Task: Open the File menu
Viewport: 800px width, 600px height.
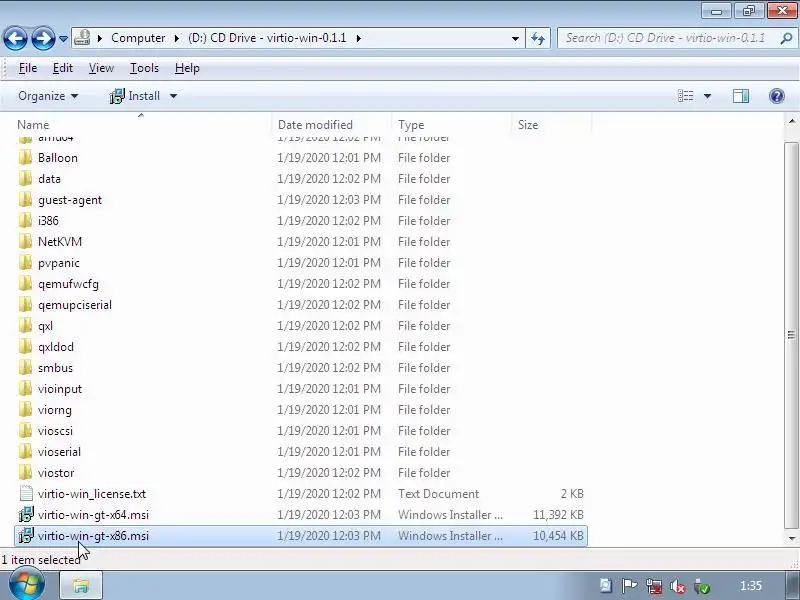Action: tap(28, 68)
